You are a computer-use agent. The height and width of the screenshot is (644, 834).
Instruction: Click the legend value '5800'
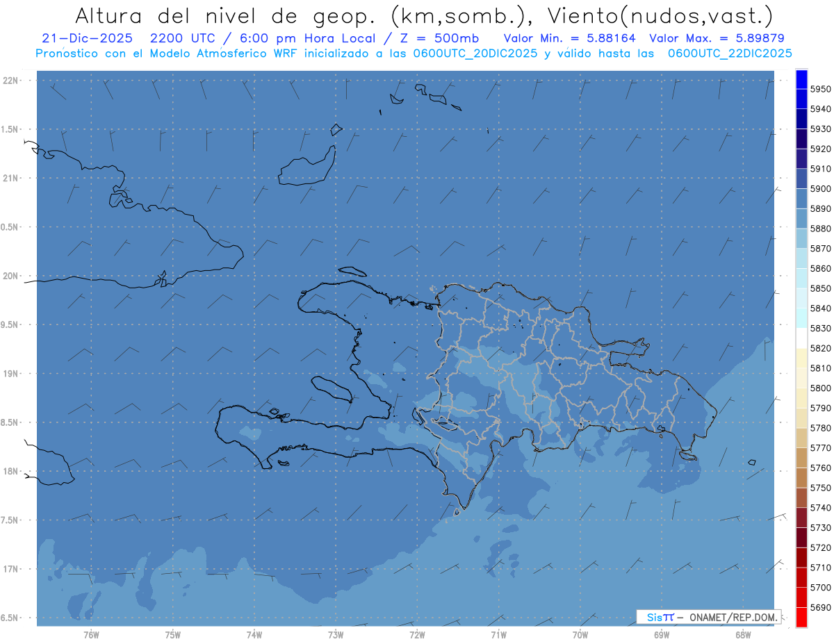click(821, 388)
